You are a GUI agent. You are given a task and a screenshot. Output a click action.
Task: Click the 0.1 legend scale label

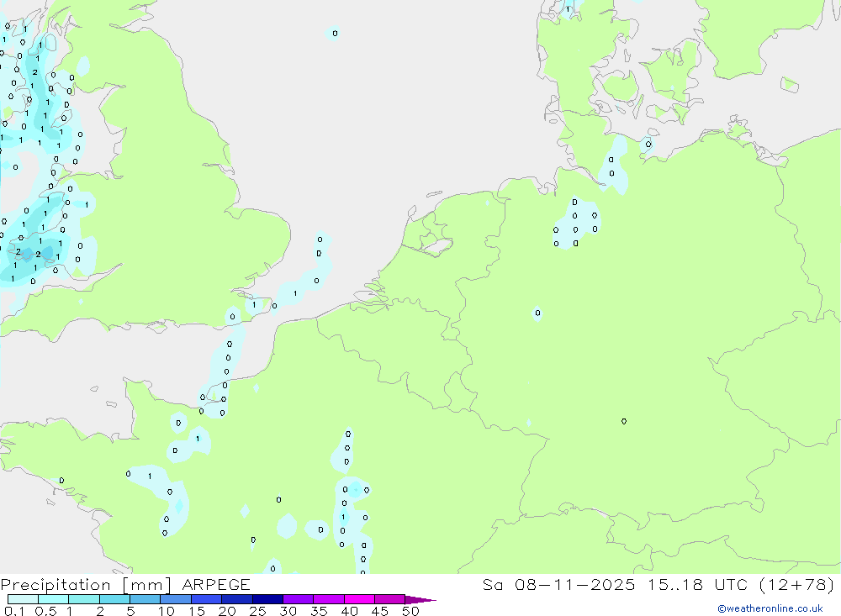click(x=14, y=611)
